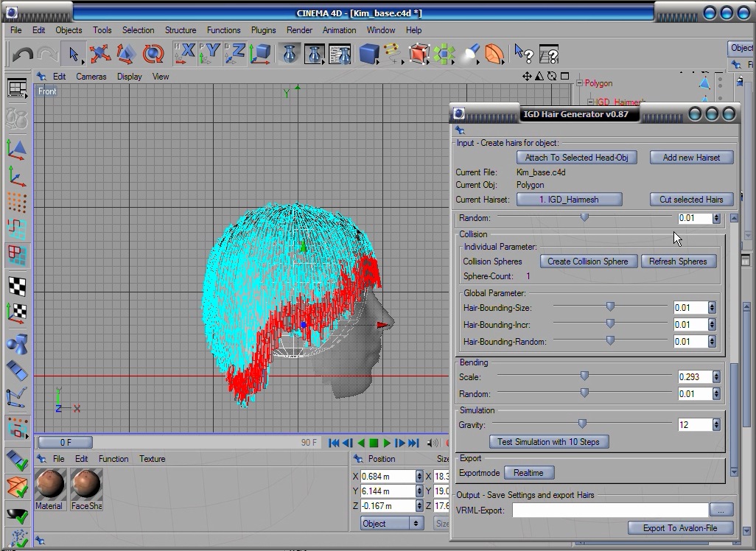The image size is (756, 551).
Task: Activate the Scale tool
Action: click(126, 54)
